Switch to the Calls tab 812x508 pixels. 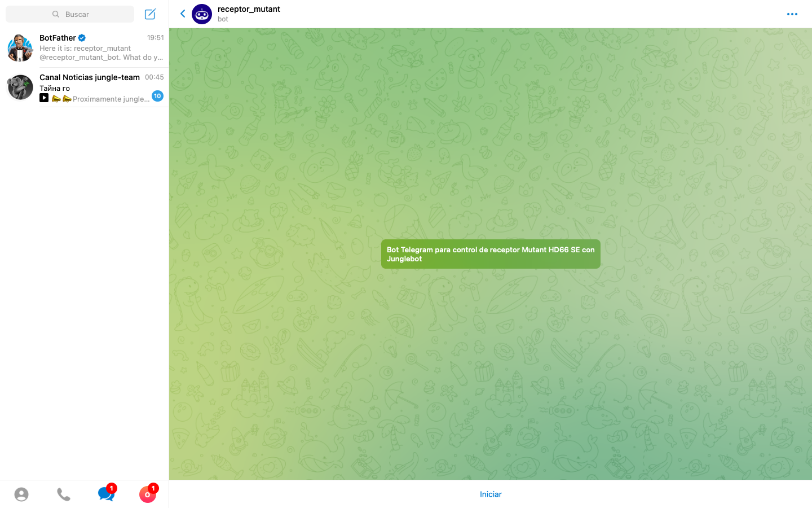(64, 494)
